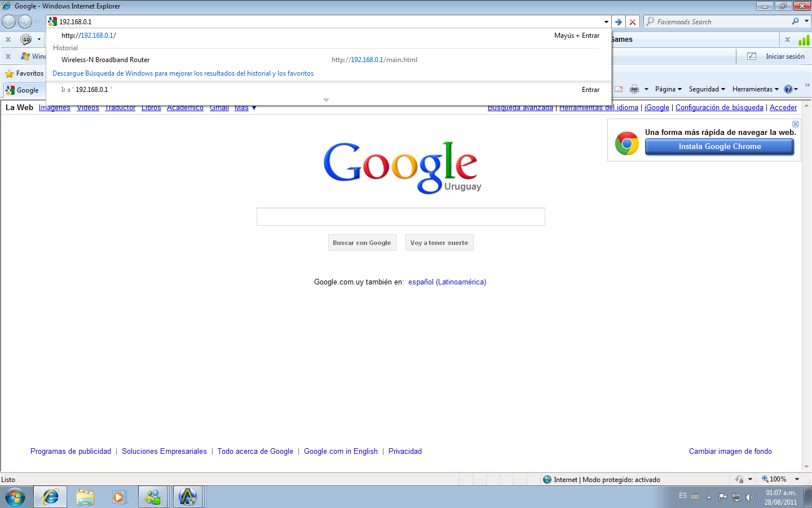Screen dimensions: 812x508
Task: Expand the command bar overflow chevron
Action: pos(807,85)
